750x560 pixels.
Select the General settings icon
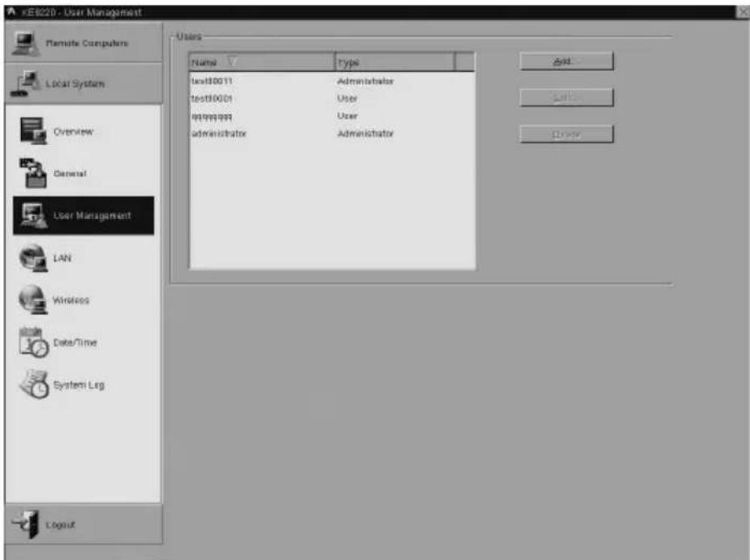point(34,173)
